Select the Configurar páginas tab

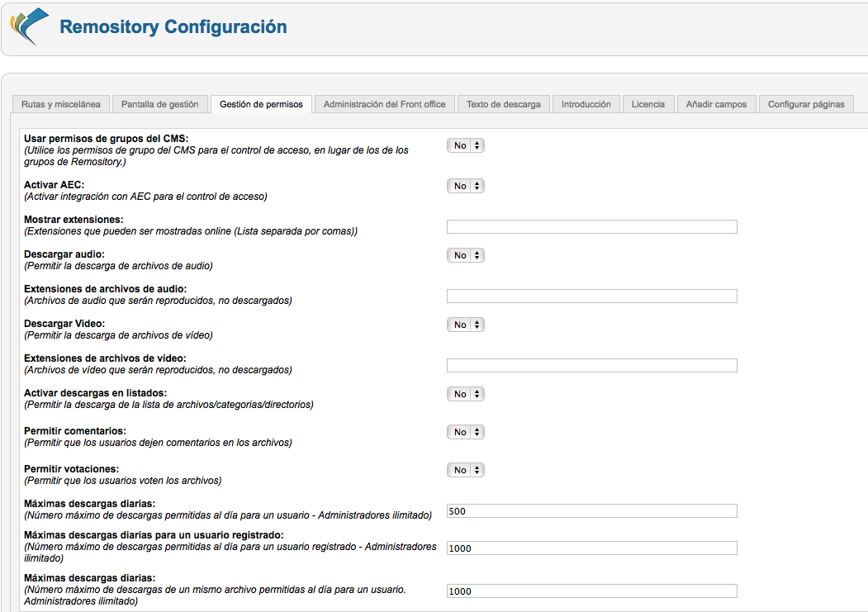pos(806,104)
